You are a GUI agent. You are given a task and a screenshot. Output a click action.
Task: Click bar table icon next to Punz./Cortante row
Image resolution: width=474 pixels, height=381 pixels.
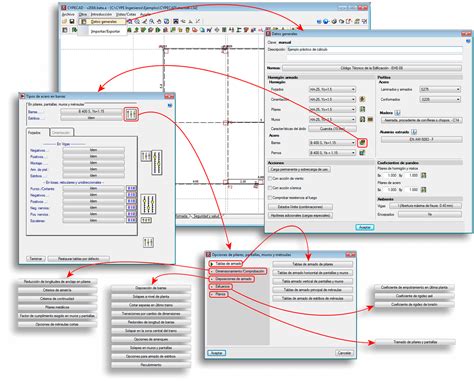click(132, 189)
